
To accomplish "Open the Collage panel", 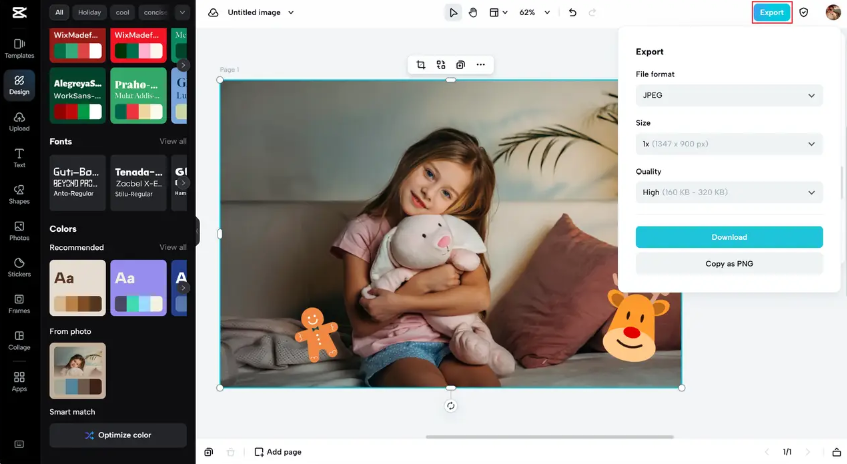I will click(19, 340).
